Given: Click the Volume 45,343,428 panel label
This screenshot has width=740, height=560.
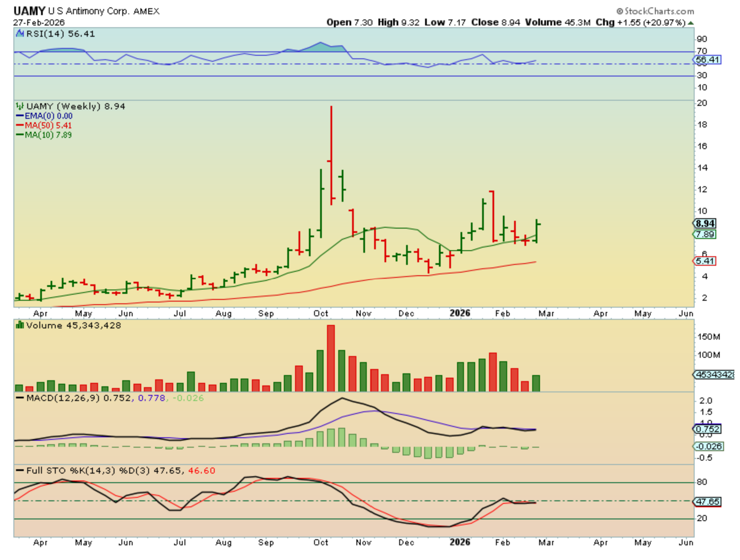Looking at the screenshot, I should coord(73,325).
